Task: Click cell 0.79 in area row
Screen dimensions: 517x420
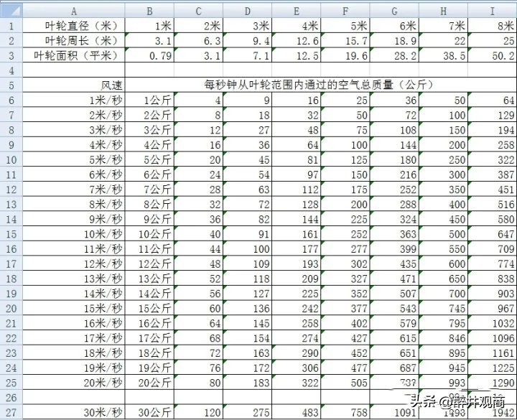Action: [x=149, y=55]
